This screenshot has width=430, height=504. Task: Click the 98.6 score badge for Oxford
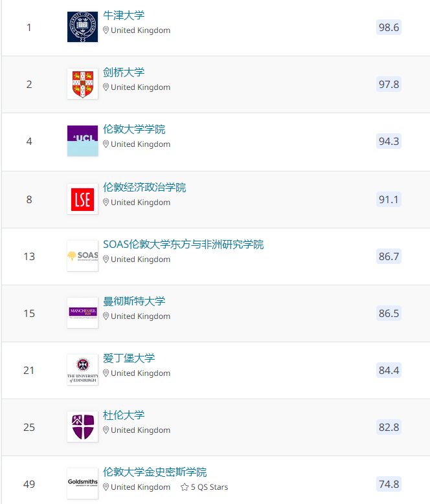point(389,27)
